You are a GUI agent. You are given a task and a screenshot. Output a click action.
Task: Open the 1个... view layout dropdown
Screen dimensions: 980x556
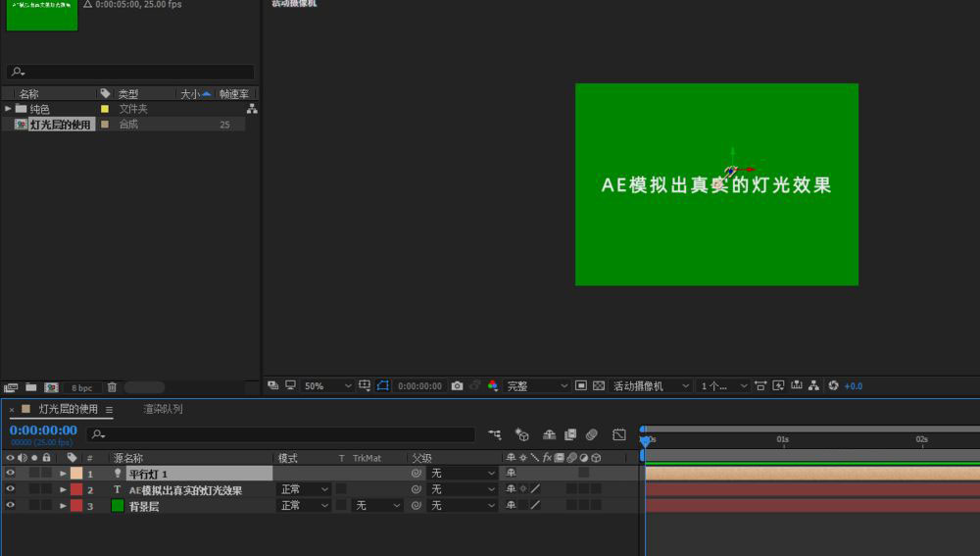coord(723,386)
